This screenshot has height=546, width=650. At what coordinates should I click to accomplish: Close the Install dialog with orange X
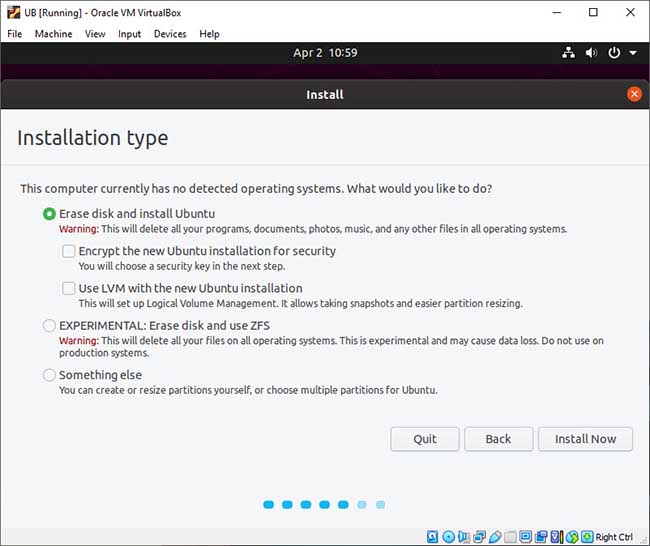tap(634, 94)
